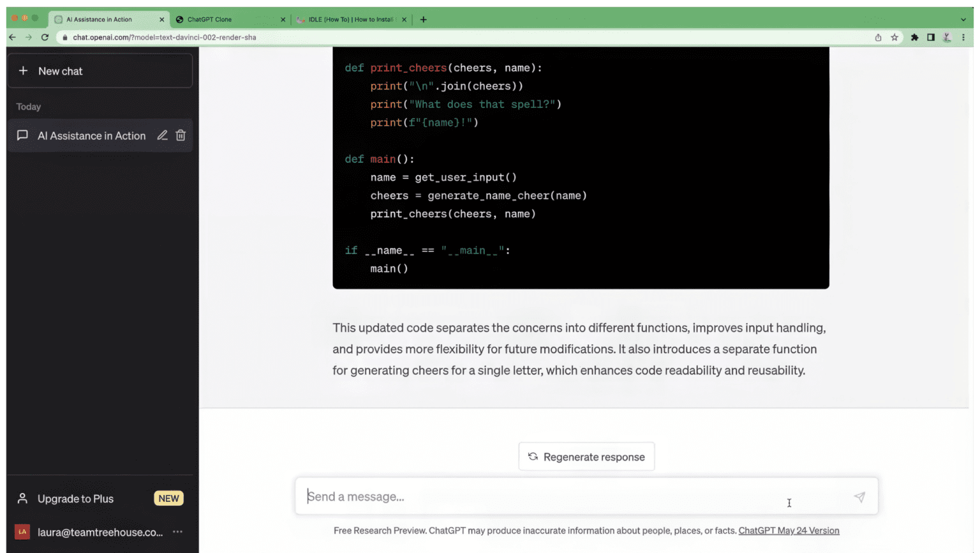The height and width of the screenshot is (553, 980).
Task: Open the browser extensions puzzle icon
Action: point(914,37)
